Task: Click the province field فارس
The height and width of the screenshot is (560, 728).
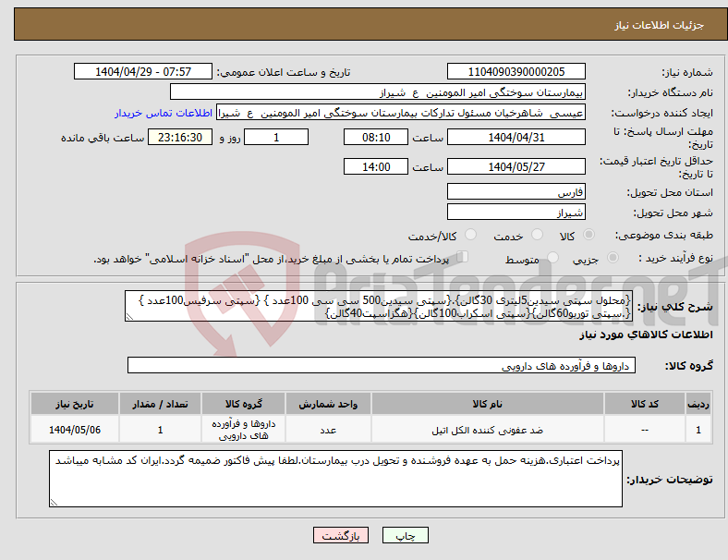Action: tap(516, 191)
